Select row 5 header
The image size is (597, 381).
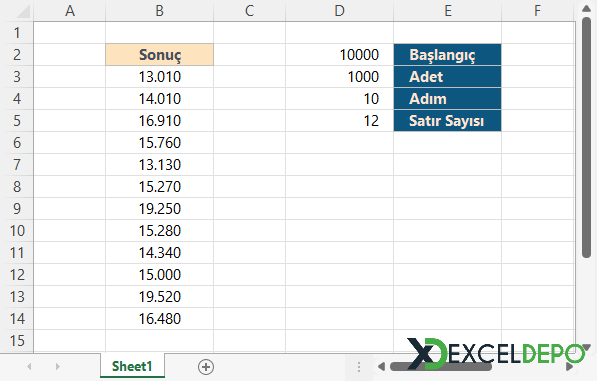click(x=17, y=121)
